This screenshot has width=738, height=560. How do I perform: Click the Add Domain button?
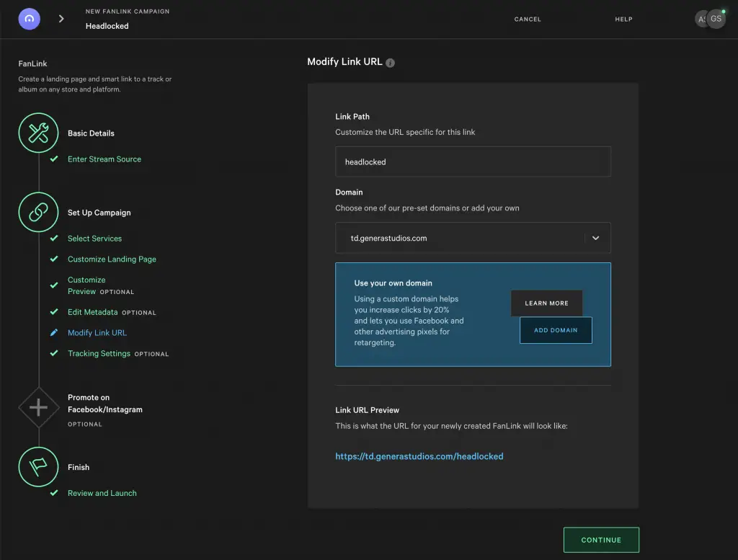[556, 330]
